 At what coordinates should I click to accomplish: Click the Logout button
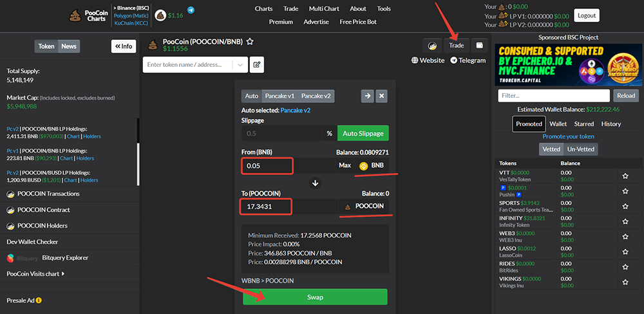point(587,15)
